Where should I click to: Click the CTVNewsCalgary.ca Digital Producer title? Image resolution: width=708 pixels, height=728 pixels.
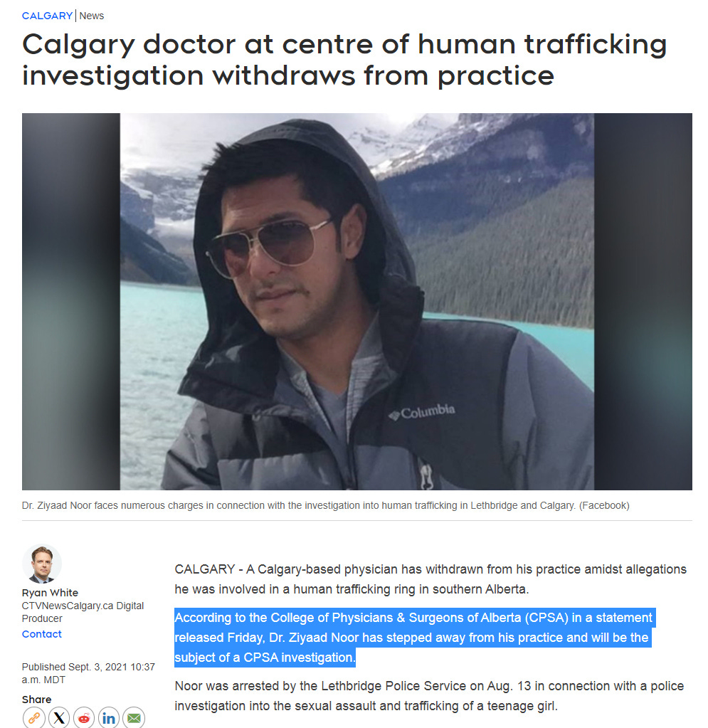click(x=83, y=612)
